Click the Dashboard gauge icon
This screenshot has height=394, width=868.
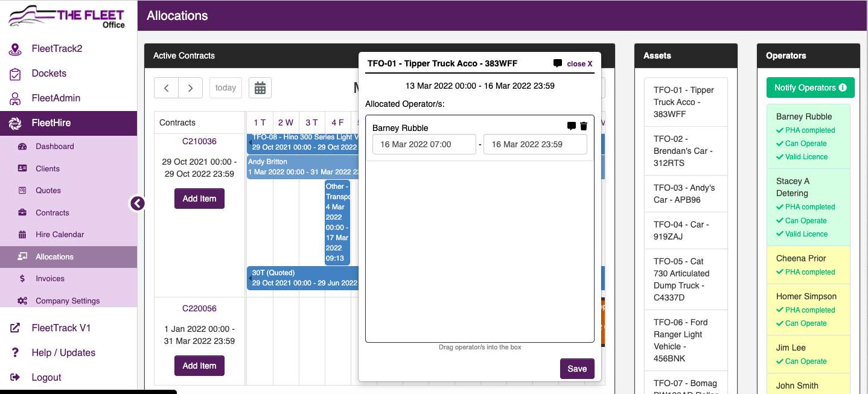point(22,147)
